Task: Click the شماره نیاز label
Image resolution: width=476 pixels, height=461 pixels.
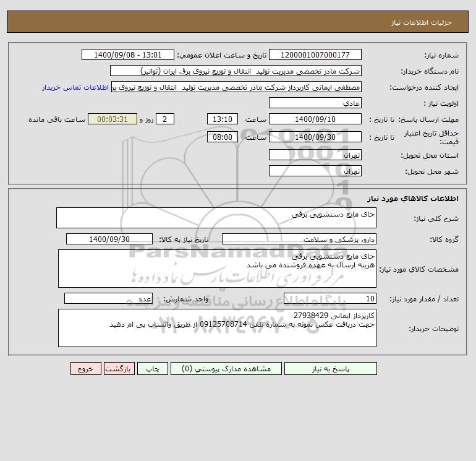Action: [441, 55]
